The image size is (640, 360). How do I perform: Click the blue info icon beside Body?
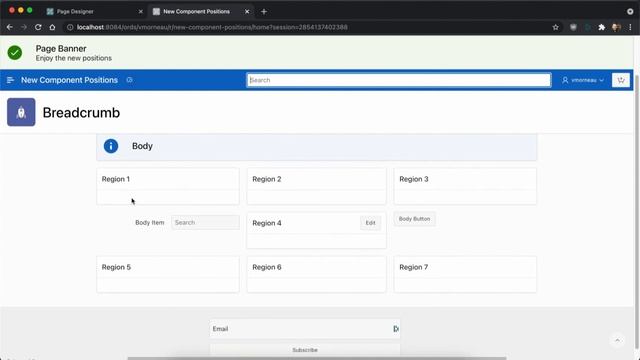point(111,146)
